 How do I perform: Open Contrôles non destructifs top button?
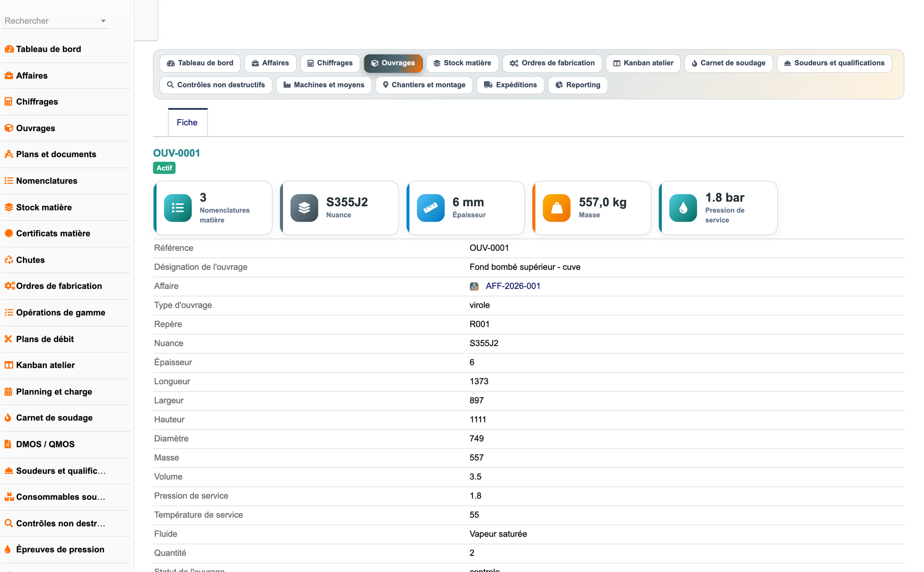[216, 85]
